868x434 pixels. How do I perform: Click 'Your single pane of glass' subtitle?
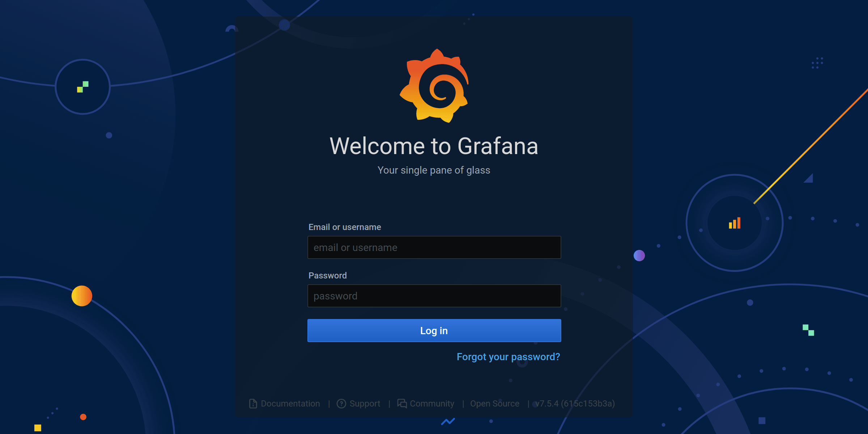(x=434, y=170)
